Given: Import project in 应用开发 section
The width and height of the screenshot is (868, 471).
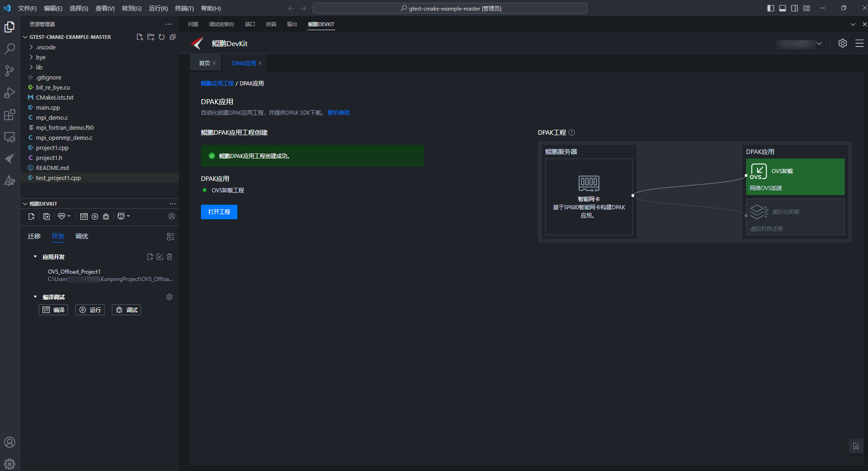Looking at the screenshot, I should [x=160, y=257].
